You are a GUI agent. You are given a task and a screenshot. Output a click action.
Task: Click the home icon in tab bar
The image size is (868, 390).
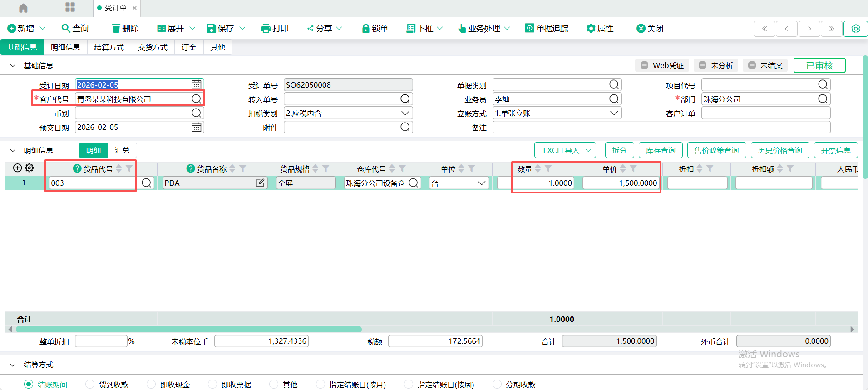coord(23,8)
